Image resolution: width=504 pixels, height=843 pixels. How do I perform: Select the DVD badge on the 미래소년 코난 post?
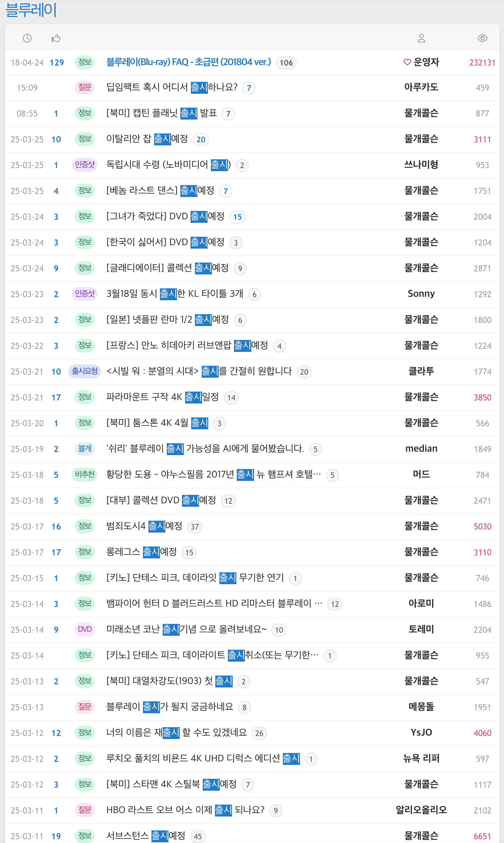coord(84,629)
